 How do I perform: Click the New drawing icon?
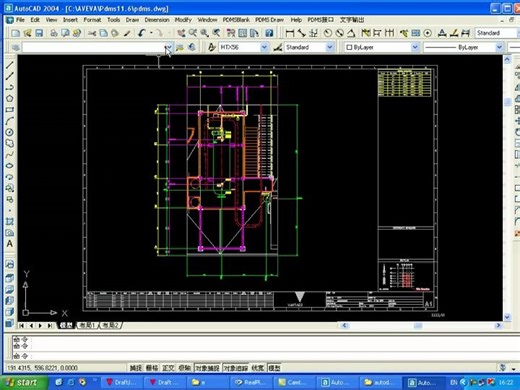coord(15,33)
